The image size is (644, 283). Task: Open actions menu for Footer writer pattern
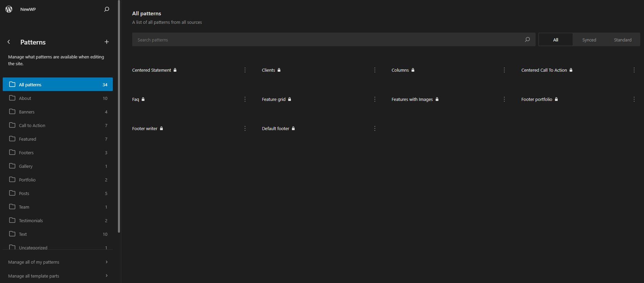pyautogui.click(x=245, y=128)
